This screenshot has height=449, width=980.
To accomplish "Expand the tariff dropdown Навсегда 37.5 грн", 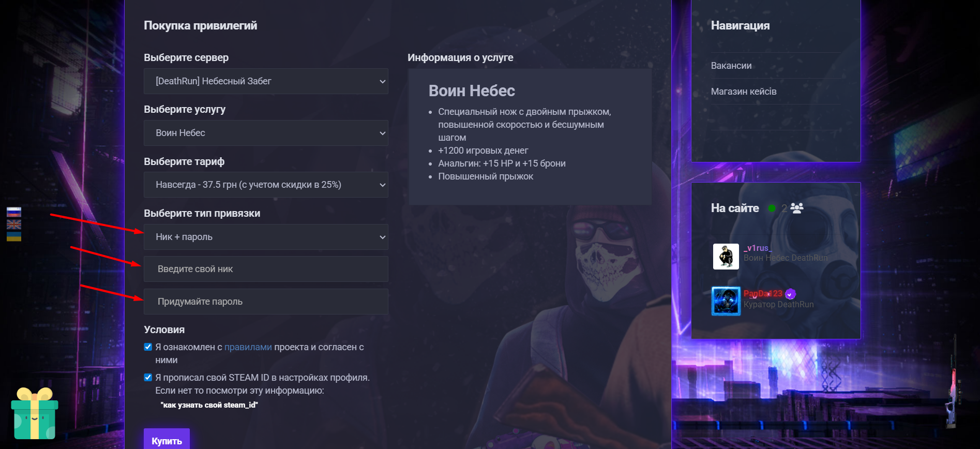I will [x=266, y=185].
